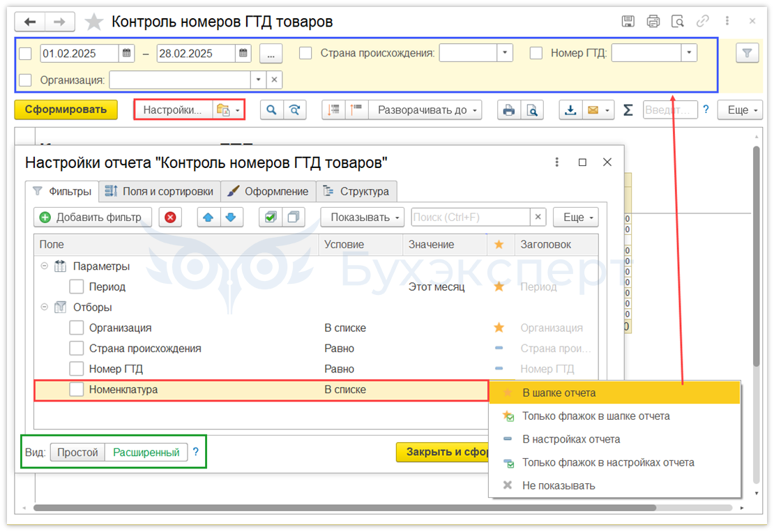774x532 pixels.
Task: Open calendar for the end date 28.02.2025
Action: pyautogui.click(x=243, y=53)
